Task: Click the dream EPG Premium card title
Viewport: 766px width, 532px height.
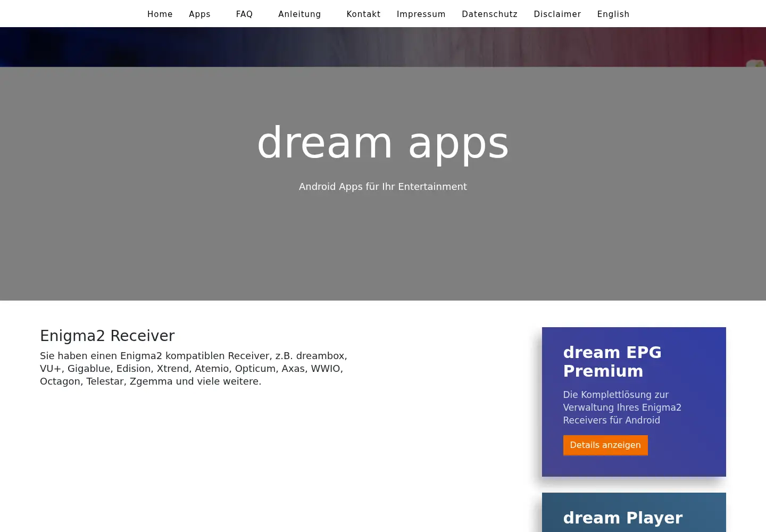Action: pyautogui.click(x=612, y=362)
